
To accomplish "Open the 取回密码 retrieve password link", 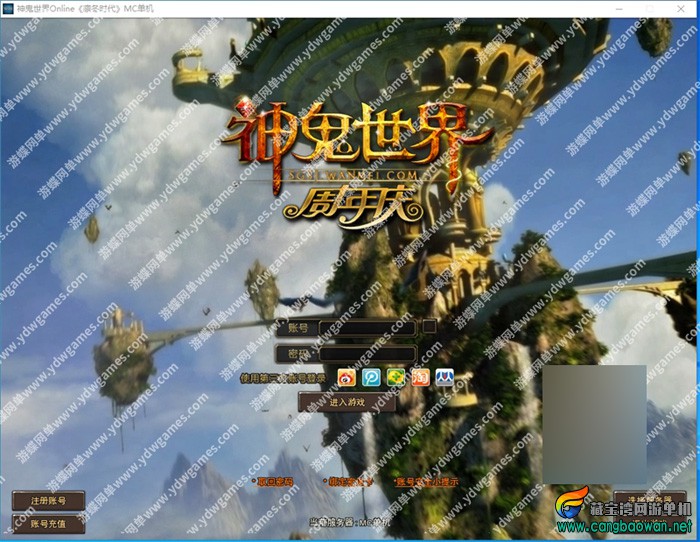I will tap(275, 482).
